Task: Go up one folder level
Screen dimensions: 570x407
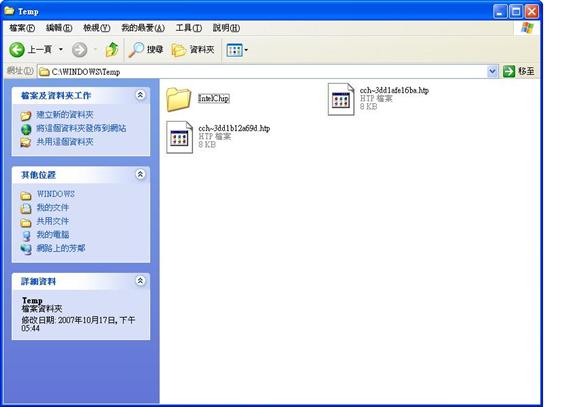Action: (x=112, y=49)
